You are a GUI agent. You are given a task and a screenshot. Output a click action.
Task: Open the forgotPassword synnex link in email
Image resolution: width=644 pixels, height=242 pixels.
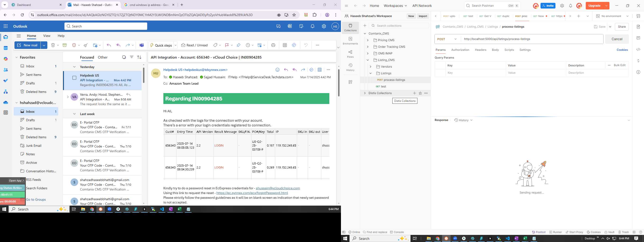coord(252,193)
